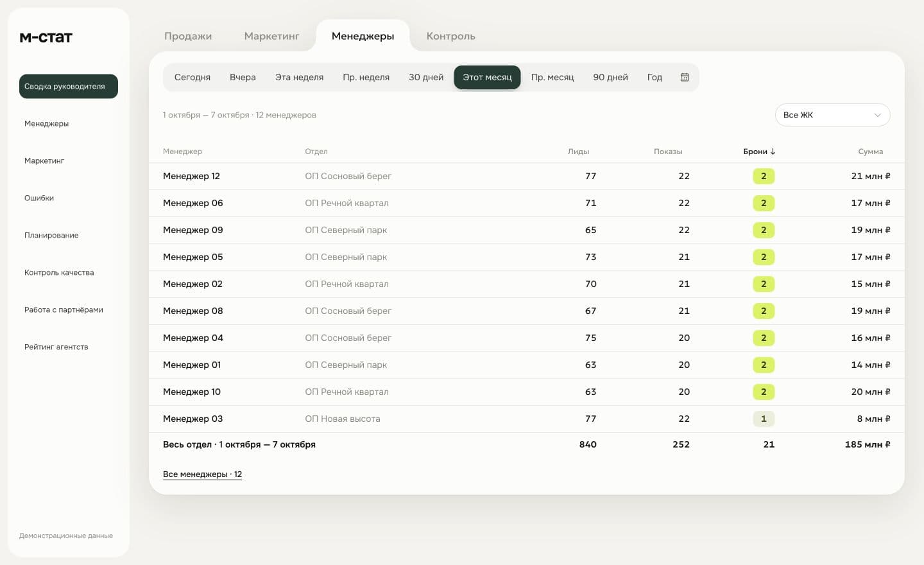This screenshot has width=924, height=565.
Task: Open the Менеджер 06 row
Action: pos(527,203)
